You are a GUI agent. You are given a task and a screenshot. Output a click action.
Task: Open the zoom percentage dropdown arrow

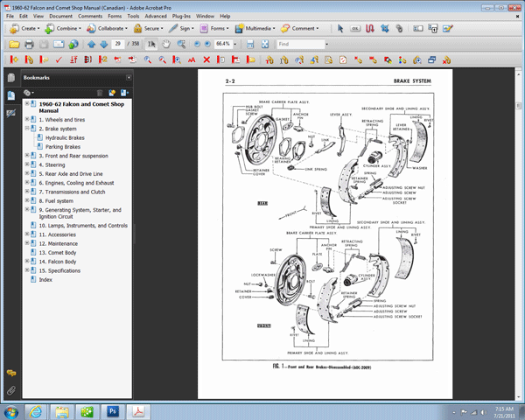235,44
